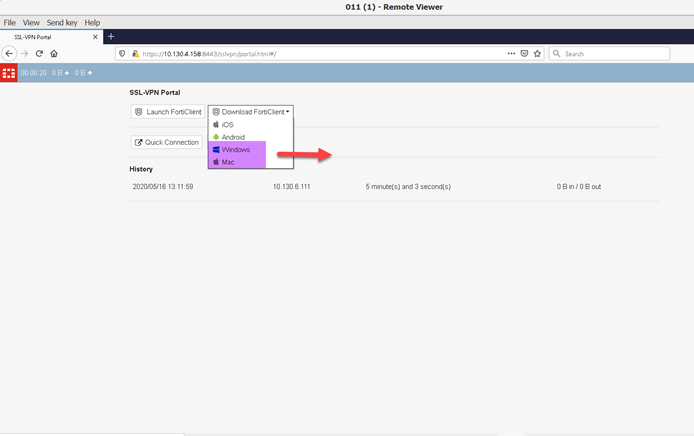This screenshot has height=436, width=694.
Task: Open page actions three-dot menu
Action: pyautogui.click(x=511, y=54)
